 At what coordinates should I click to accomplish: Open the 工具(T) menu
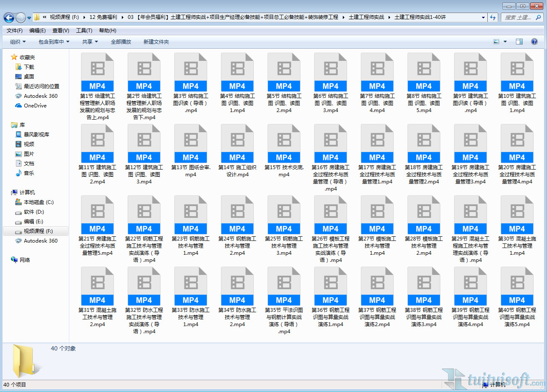pos(84,31)
